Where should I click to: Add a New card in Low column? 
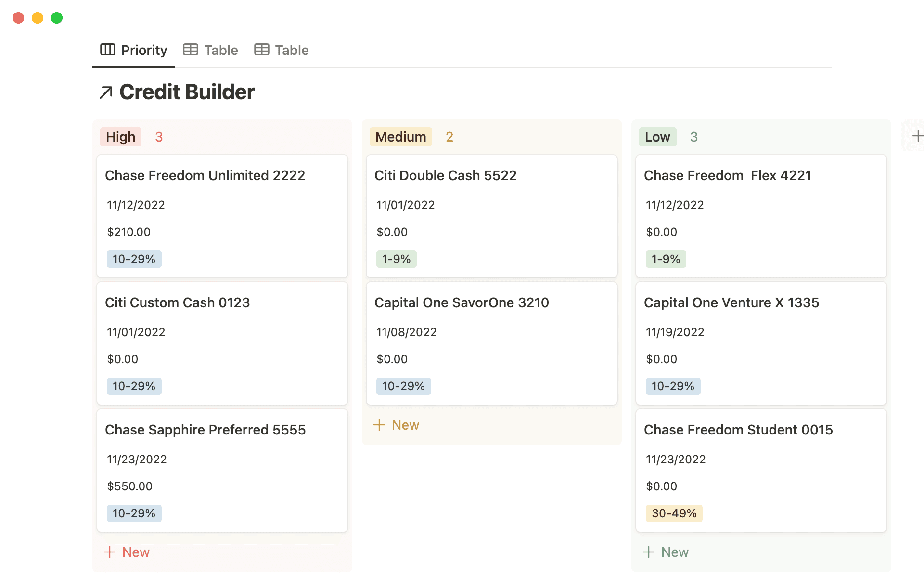[666, 552]
